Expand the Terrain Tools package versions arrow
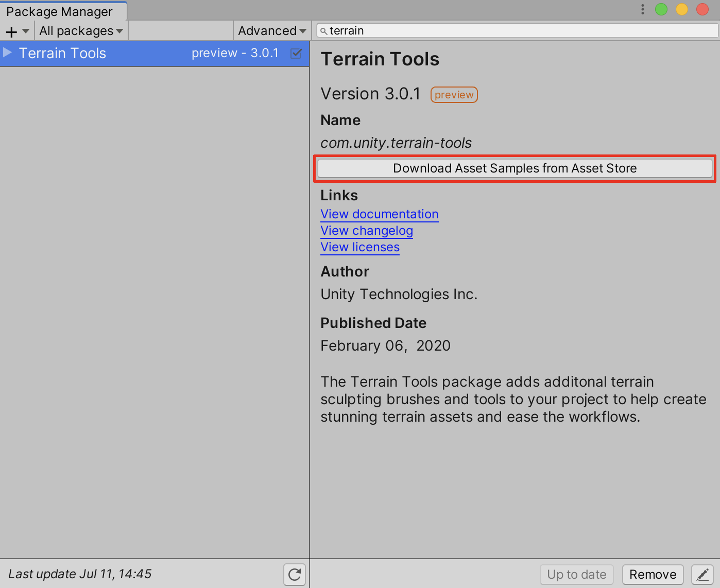The width and height of the screenshot is (720, 588). pyautogui.click(x=7, y=53)
